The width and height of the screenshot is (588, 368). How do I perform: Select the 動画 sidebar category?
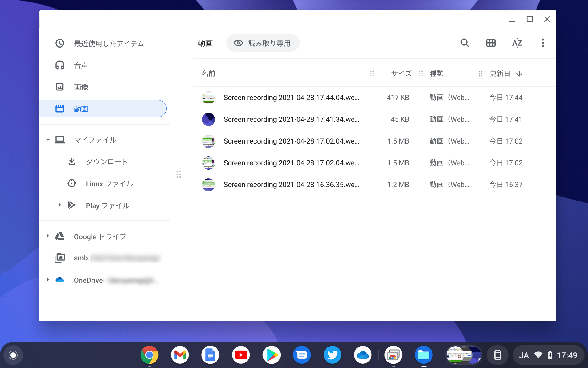tap(81, 109)
